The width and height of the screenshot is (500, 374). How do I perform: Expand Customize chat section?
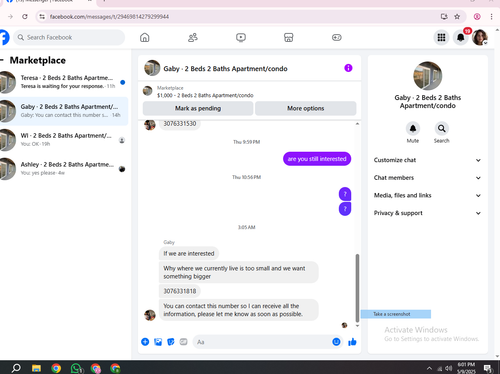(x=427, y=160)
